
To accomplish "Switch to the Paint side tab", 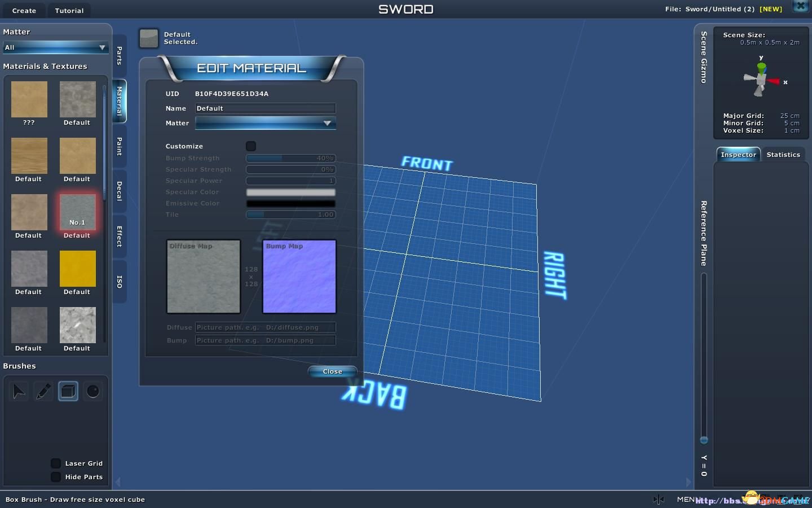I will 120,146.
